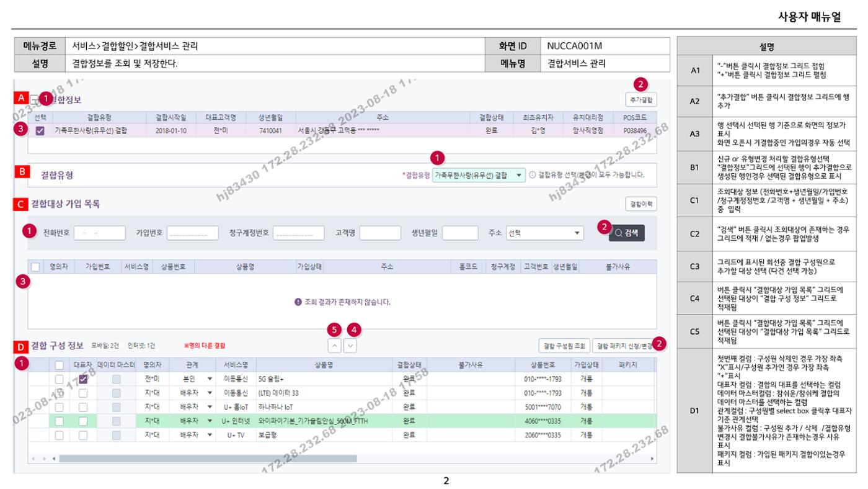Viewport: 868px width, 489px height.
Task: Uncheck the 선택 checkbox in the 결합정보 row
Action: [x=40, y=131]
